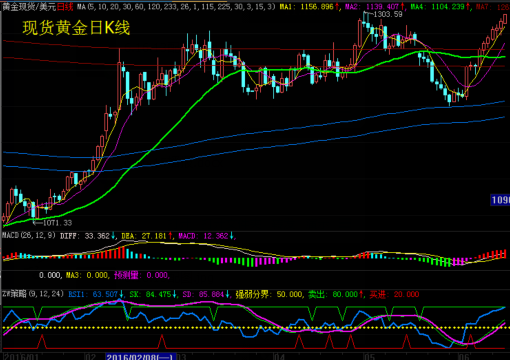510x360 pixels.
Task: Click the 1071.33 low price marker
Action: pyautogui.click(x=54, y=223)
